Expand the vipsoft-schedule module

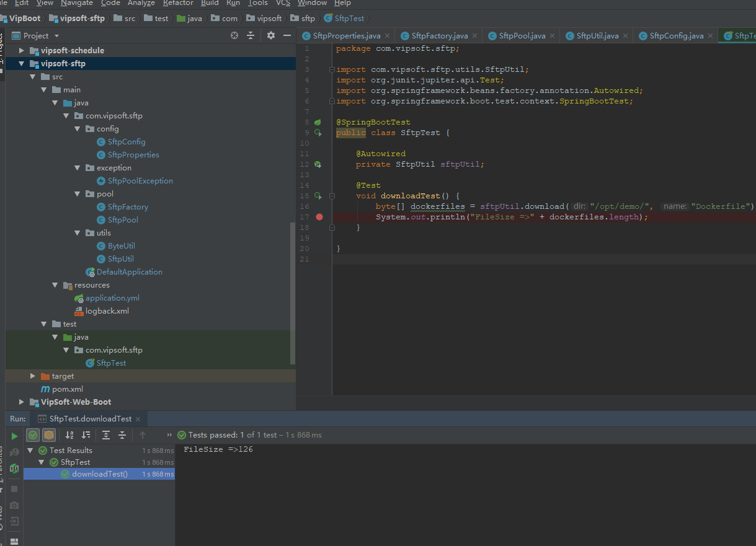coord(22,50)
